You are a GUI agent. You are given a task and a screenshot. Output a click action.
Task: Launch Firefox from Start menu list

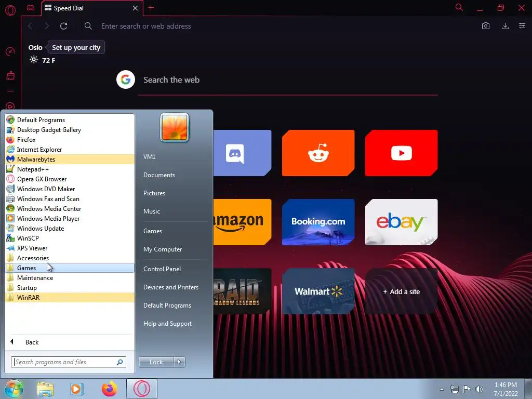(x=70, y=139)
